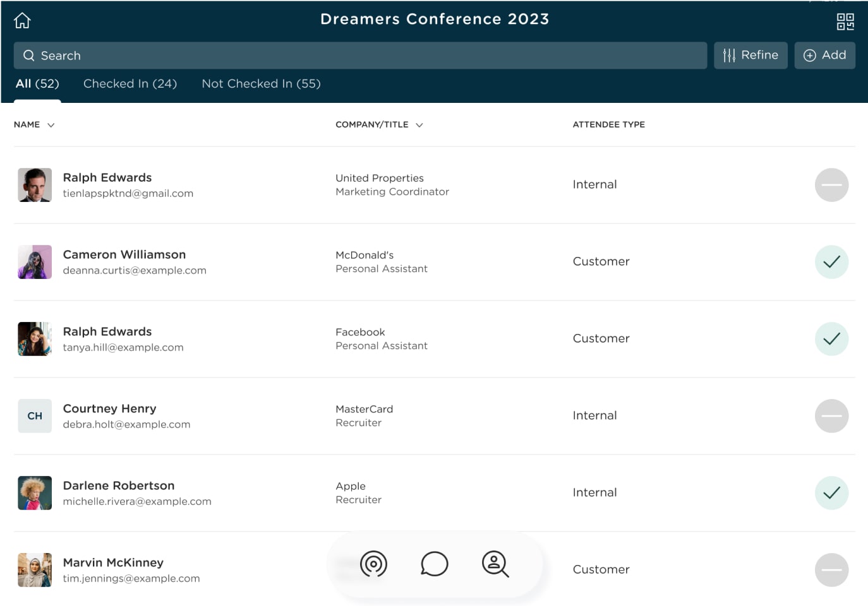The image size is (868, 606).
Task: Open photo of Ralph Edwards tanya.hill
Action: click(35, 339)
